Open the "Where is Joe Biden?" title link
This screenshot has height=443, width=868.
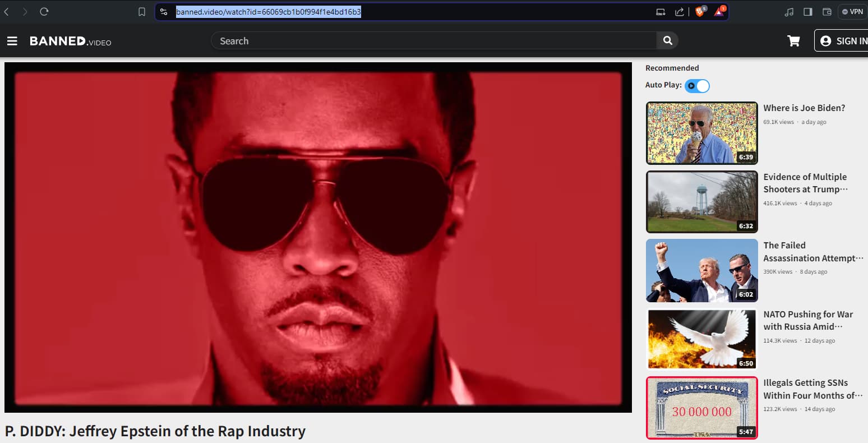click(804, 108)
